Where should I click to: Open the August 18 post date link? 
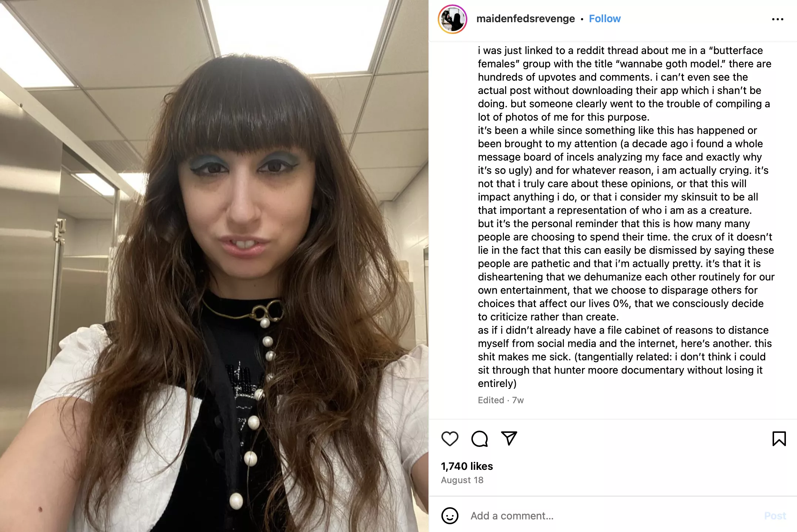pos(462,480)
